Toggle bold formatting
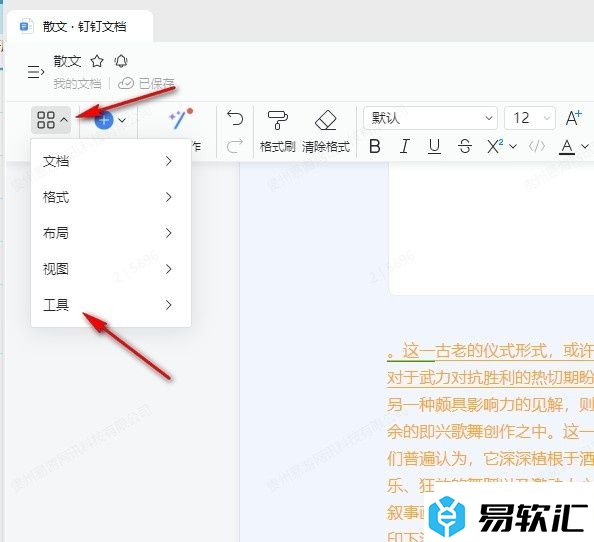Screen dimensions: 594x542 (x=375, y=146)
